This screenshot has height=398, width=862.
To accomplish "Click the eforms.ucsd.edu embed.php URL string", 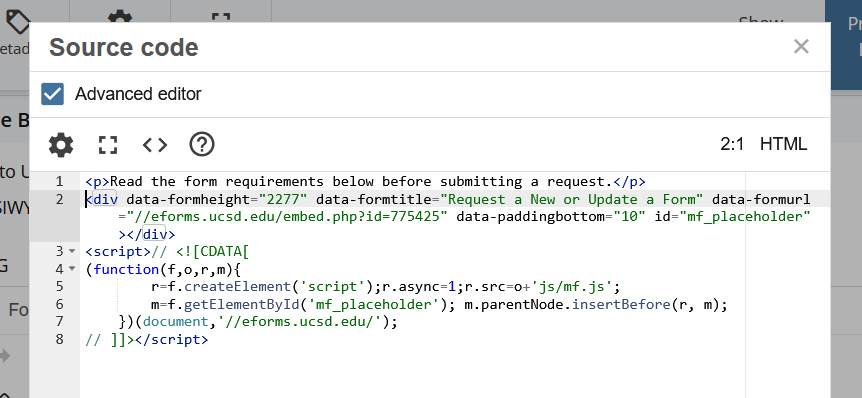I will click(288, 217).
